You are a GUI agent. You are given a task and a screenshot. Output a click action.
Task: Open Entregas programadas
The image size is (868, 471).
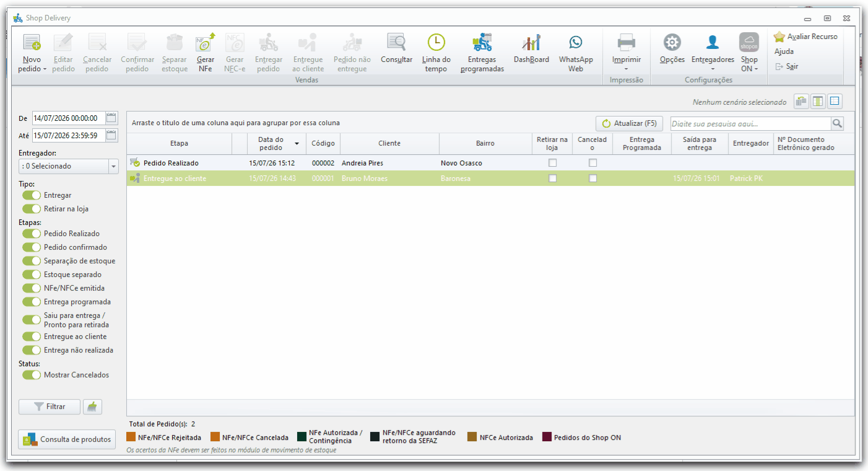[482, 42]
